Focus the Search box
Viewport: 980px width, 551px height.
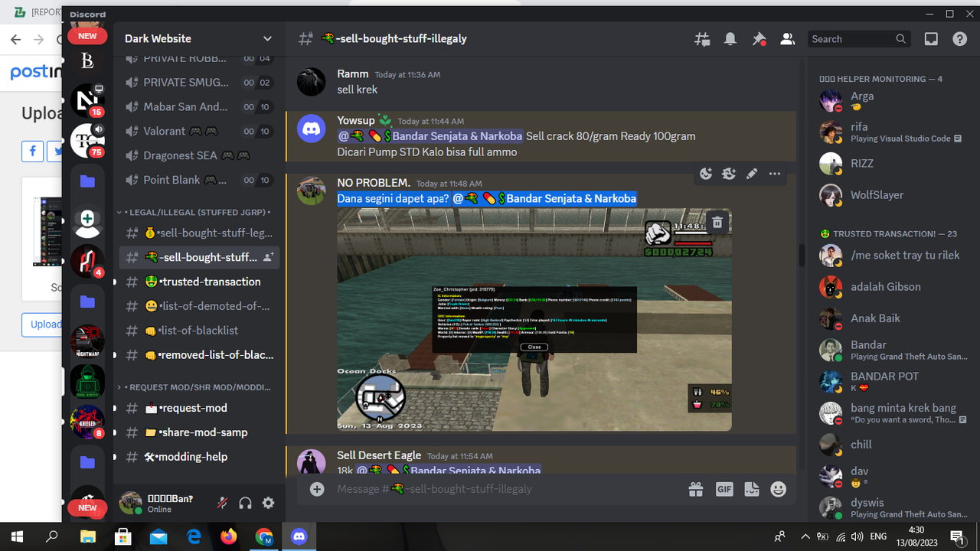(x=860, y=39)
